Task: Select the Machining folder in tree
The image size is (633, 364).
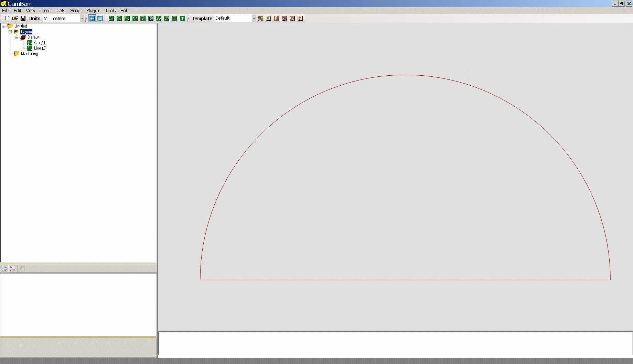Action: [29, 54]
